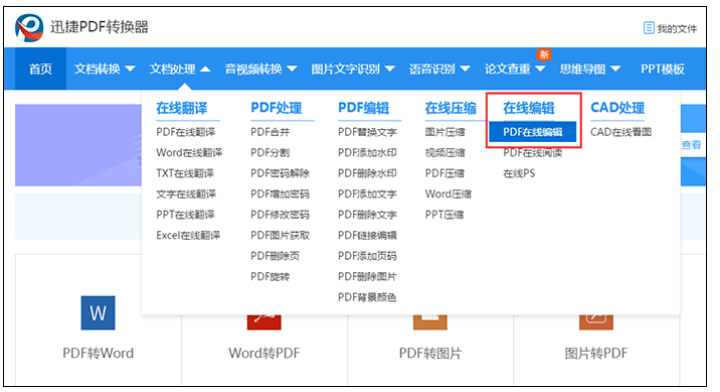Select PDF密码解除 entry

click(x=280, y=174)
